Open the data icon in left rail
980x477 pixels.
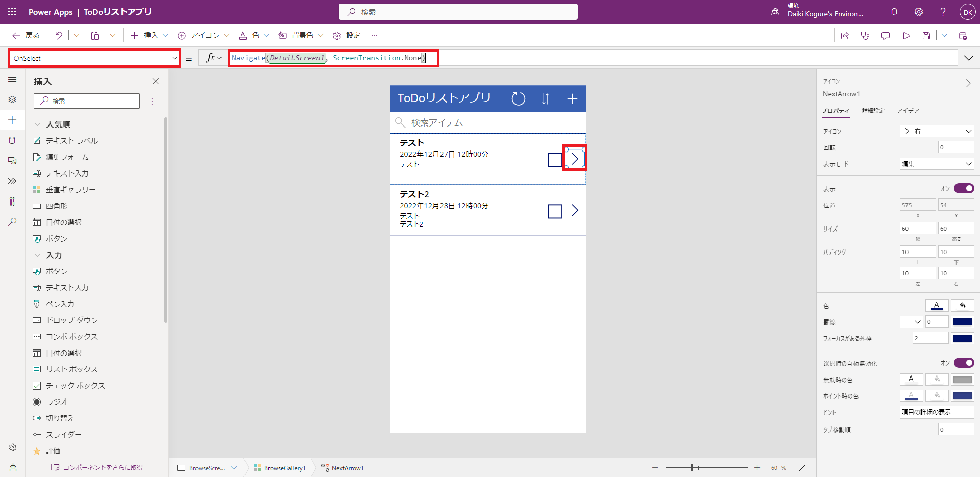click(x=12, y=140)
